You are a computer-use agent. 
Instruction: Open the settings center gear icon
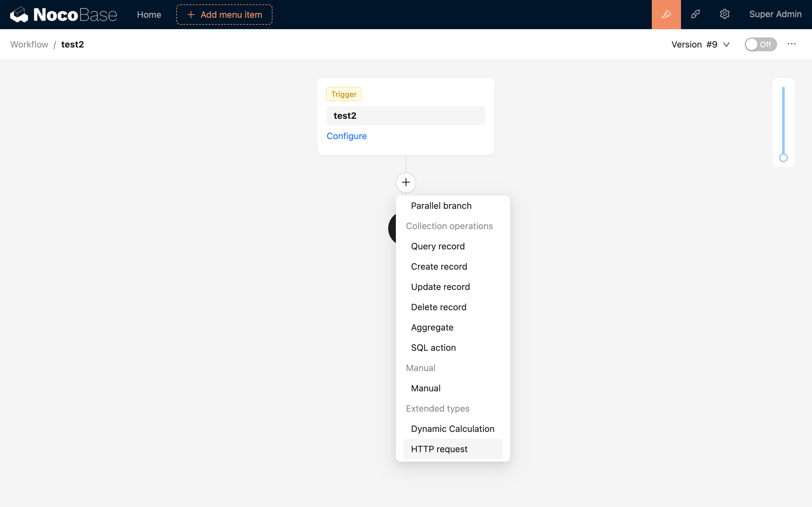click(725, 14)
